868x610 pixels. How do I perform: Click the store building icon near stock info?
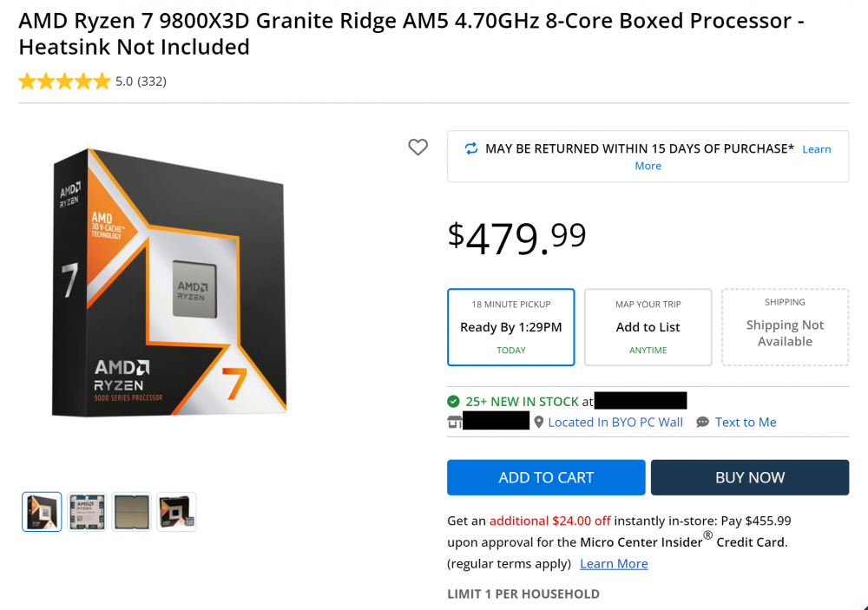455,422
